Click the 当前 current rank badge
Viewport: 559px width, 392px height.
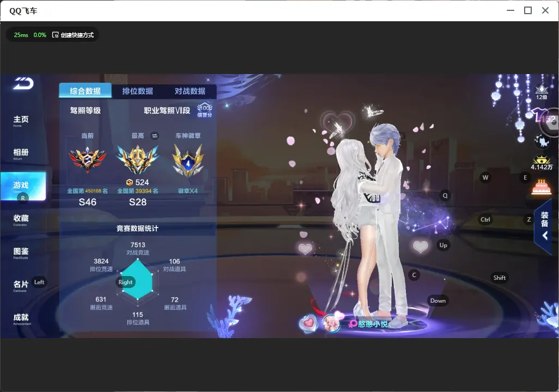click(87, 160)
